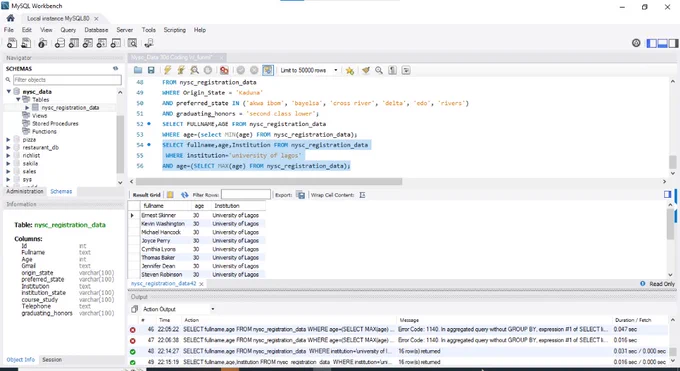Image resolution: width=680 pixels, height=371 pixels.
Task: Commit the transaction check icon
Action: click(x=241, y=70)
